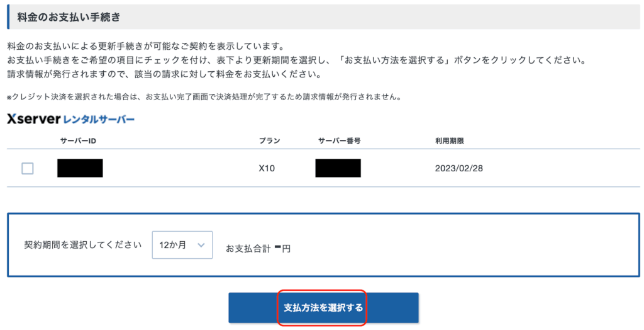Select the redacted server number cell

point(338,168)
